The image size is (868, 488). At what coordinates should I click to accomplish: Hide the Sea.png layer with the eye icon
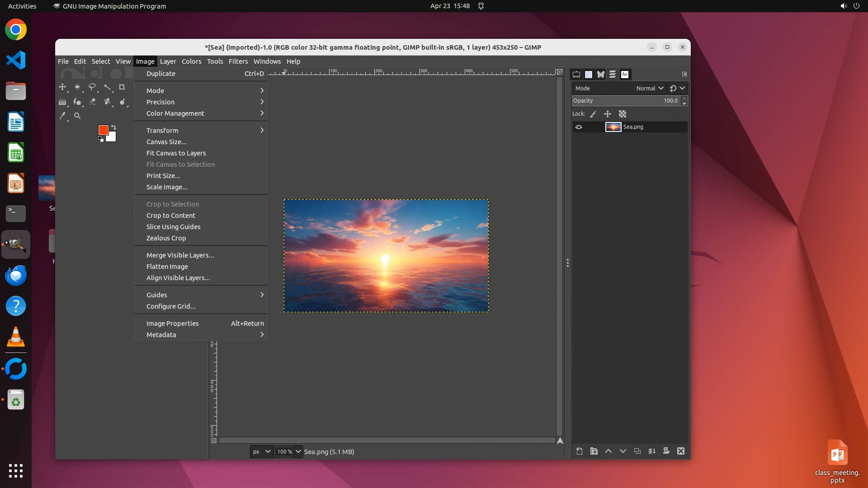tap(579, 127)
